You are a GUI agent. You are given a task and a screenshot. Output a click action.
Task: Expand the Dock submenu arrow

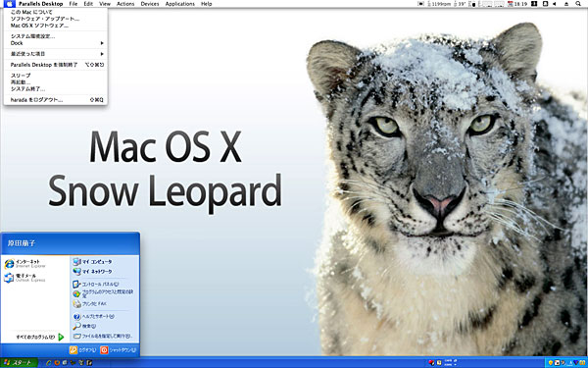pos(102,43)
